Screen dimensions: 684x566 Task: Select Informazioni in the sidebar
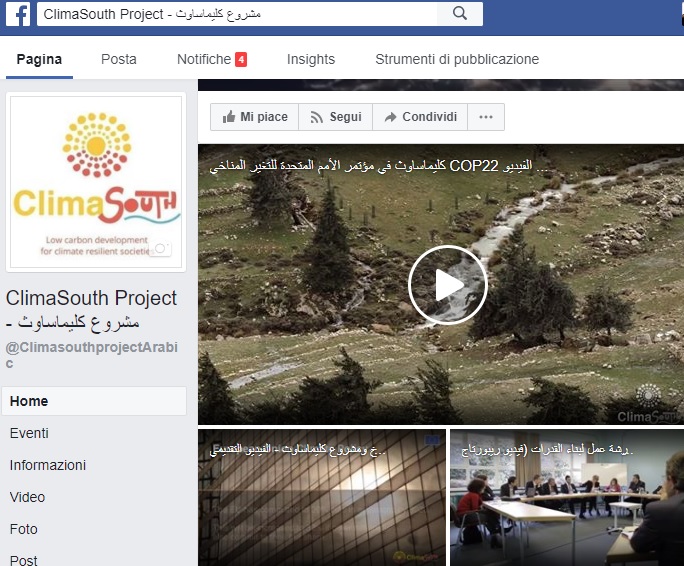click(48, 465)
